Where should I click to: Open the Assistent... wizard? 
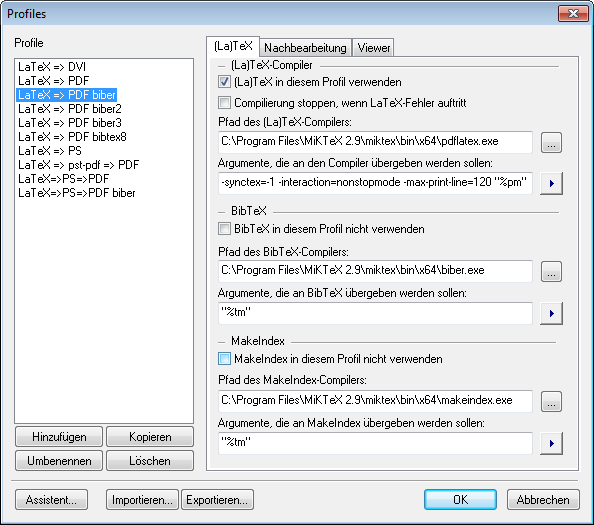(52, 500)
